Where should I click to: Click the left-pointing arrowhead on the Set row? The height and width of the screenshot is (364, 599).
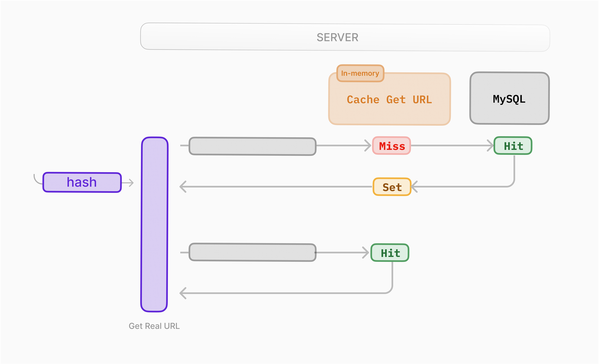(x=183, y=187)
